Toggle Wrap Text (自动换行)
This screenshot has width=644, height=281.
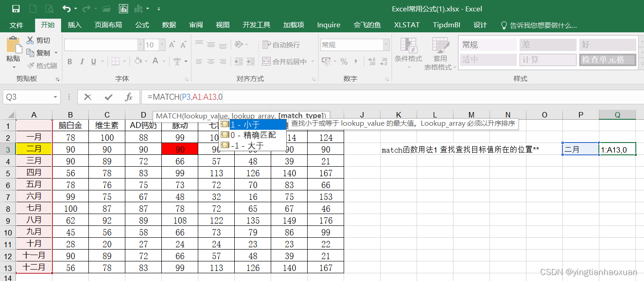pos(281,45)
